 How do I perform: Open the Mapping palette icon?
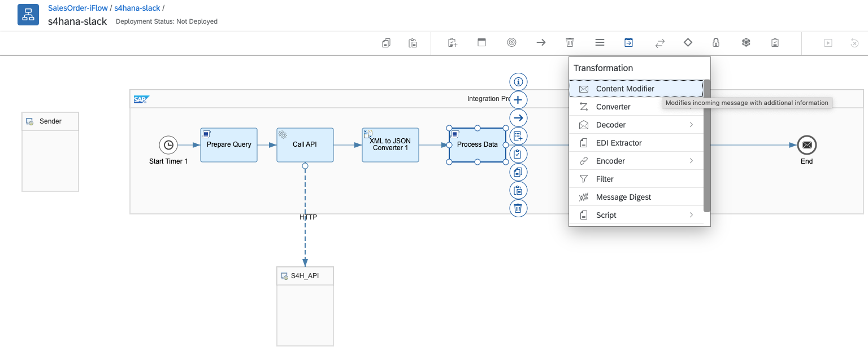[600, 42]
